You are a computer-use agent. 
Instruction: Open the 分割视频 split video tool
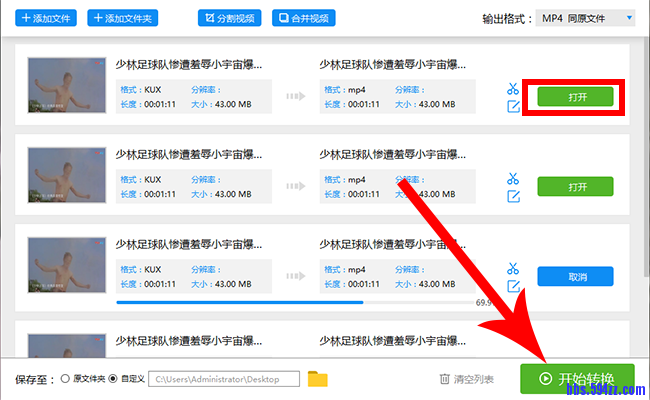pos(227,18)
